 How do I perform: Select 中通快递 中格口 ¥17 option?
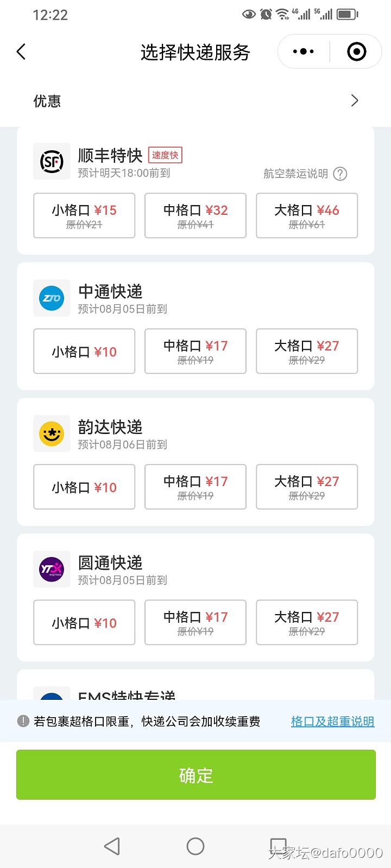195,351
